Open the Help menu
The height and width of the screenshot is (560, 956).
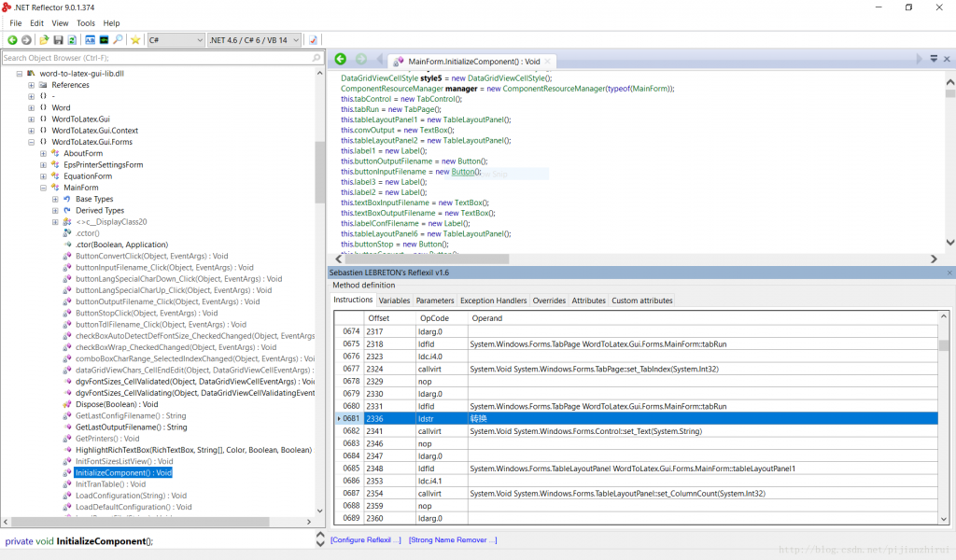click(x=111, y=23)
